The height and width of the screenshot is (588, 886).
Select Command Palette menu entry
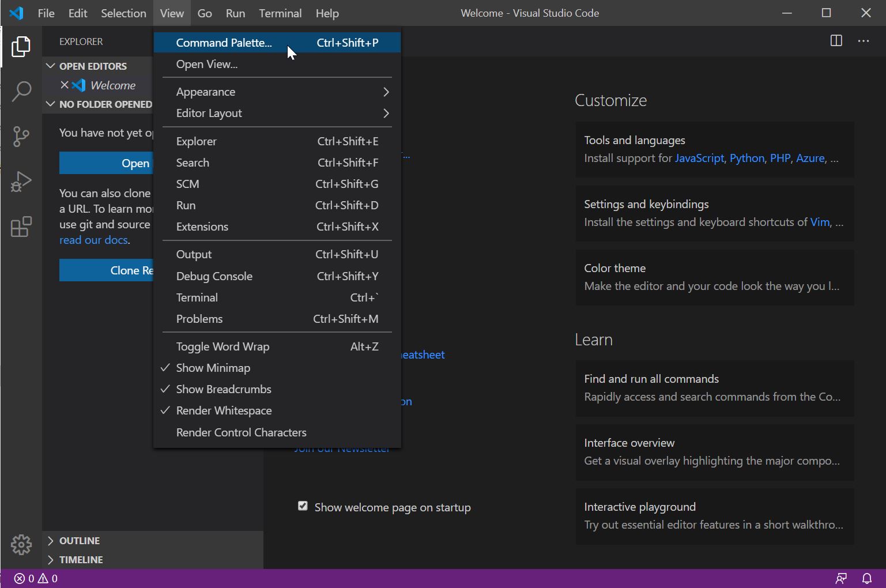[x=277, y=43]
